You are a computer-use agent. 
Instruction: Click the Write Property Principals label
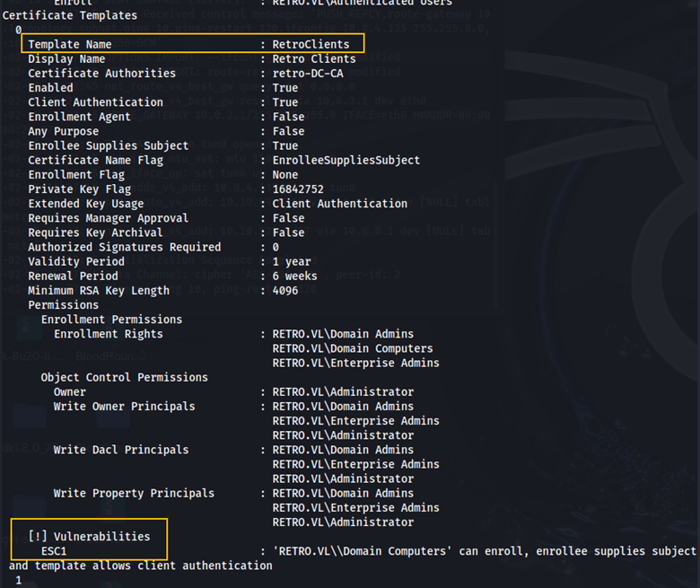click(x=134, y=493)
